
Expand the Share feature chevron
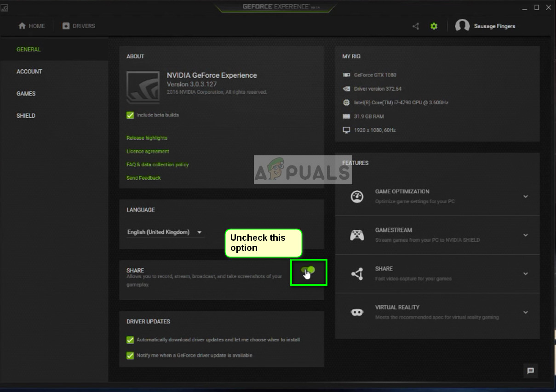pos(526,274)
